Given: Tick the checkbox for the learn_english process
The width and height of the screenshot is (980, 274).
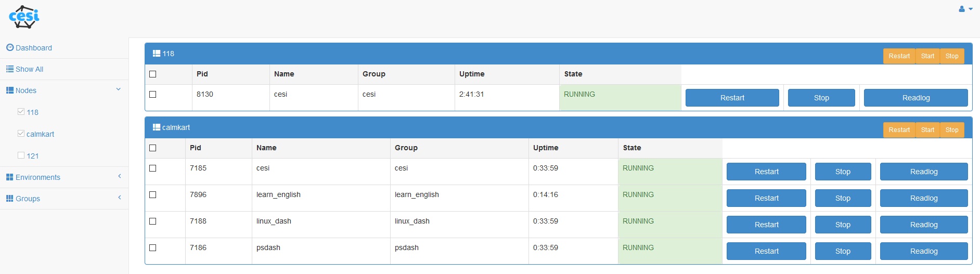Looking at the screenshot, I should point(153,195).
